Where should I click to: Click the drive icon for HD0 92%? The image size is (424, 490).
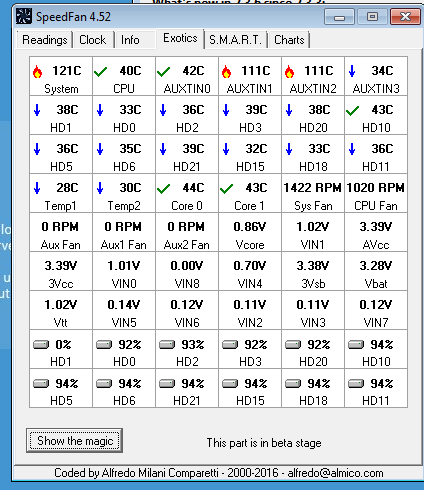(x=104, y=344)
